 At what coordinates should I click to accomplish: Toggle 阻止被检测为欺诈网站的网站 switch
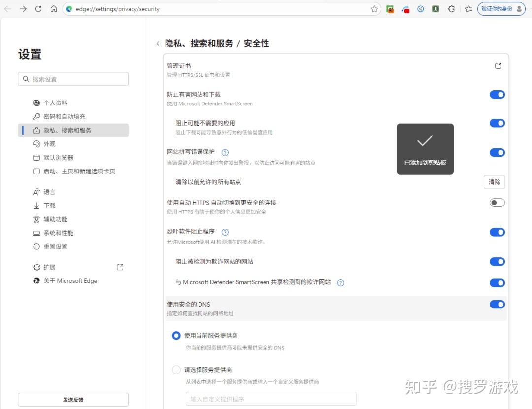[497, 261]
